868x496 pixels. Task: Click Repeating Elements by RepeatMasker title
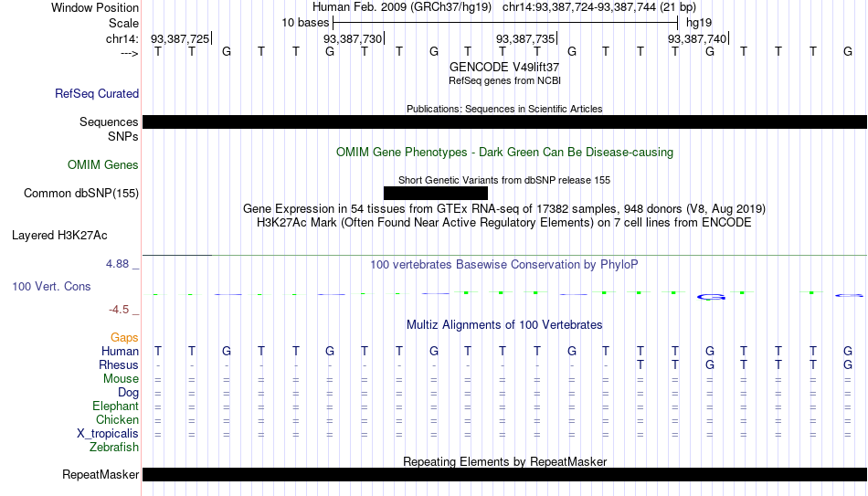coord(505,461)
